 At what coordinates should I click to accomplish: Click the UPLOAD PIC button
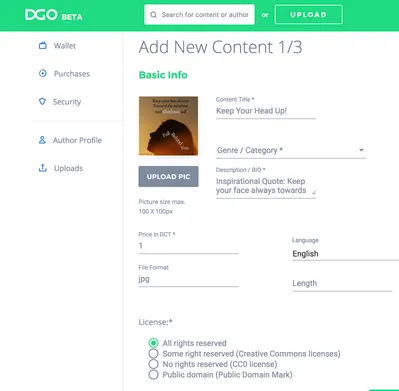(x=168, y=176)
